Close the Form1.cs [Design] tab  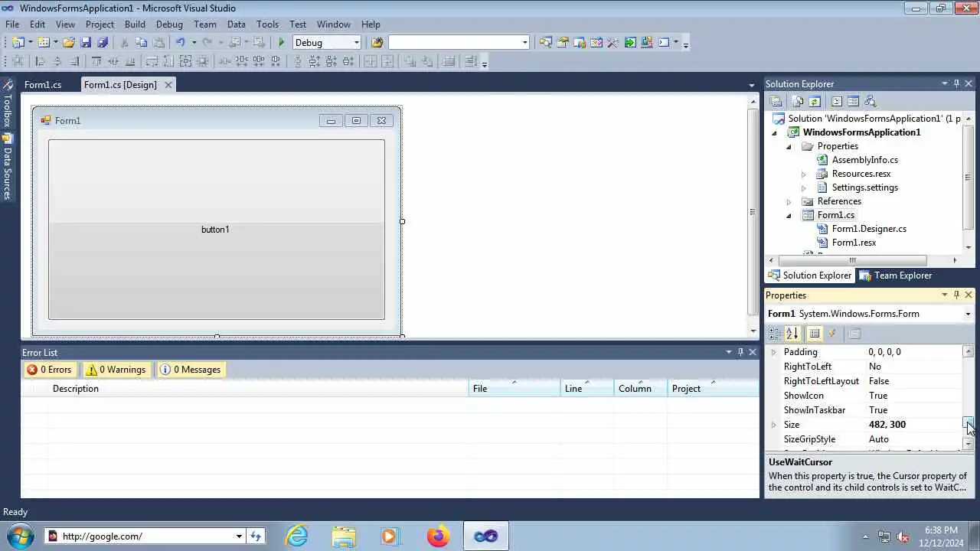[x=168, y=85]
